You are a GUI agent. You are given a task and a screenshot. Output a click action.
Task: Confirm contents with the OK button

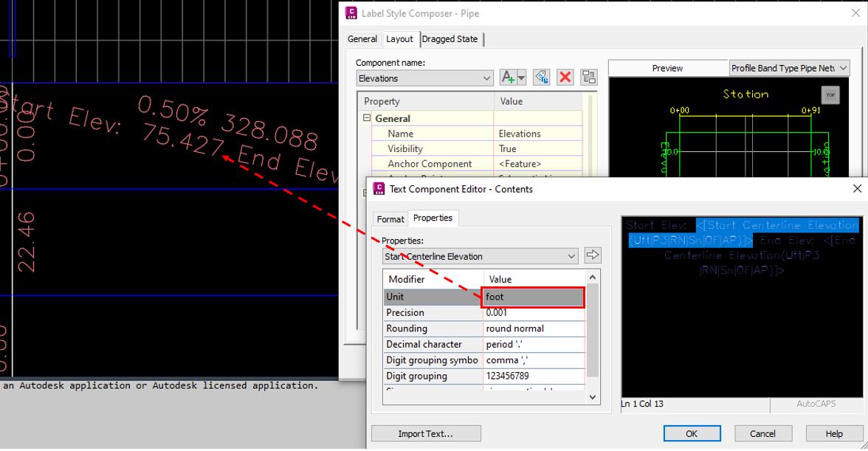click(x=692, y=433)
